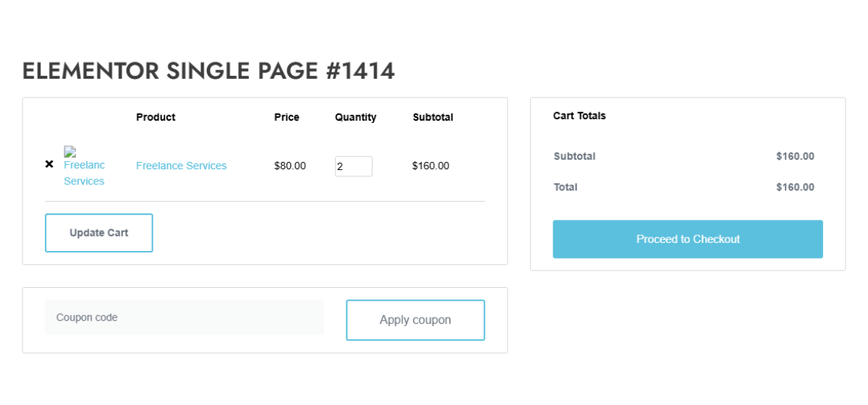Image resolution: width=868 pixels, height=405 pixels.
Task: Click the Quantity column header
Action: point(355,117)
